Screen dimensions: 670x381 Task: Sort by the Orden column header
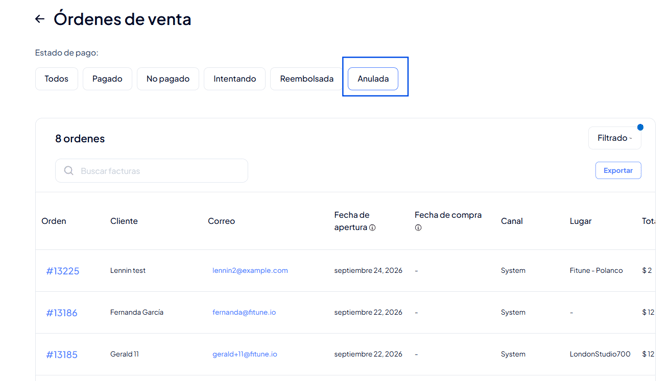54,221
